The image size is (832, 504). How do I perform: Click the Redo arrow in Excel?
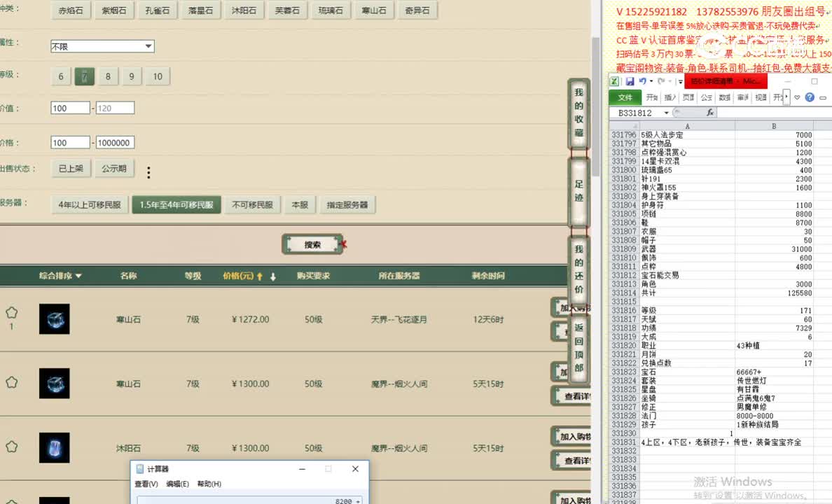[660, 81]
